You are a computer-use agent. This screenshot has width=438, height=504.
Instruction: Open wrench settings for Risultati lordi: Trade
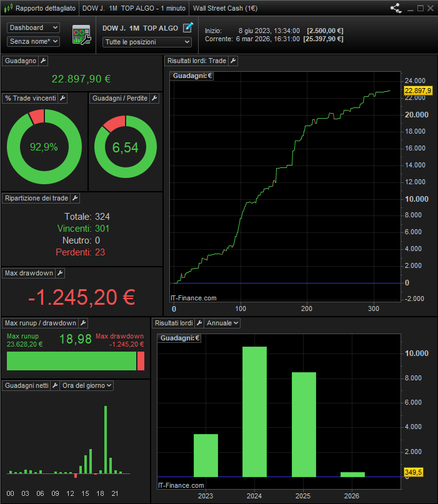pos(233,61)
